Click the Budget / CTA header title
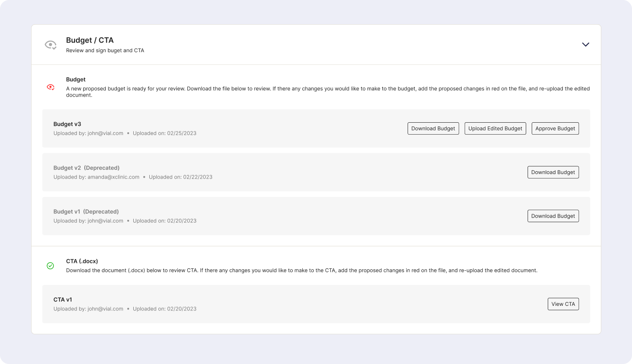Viewport: 632px width, 364px height. (x=90, y=40)
